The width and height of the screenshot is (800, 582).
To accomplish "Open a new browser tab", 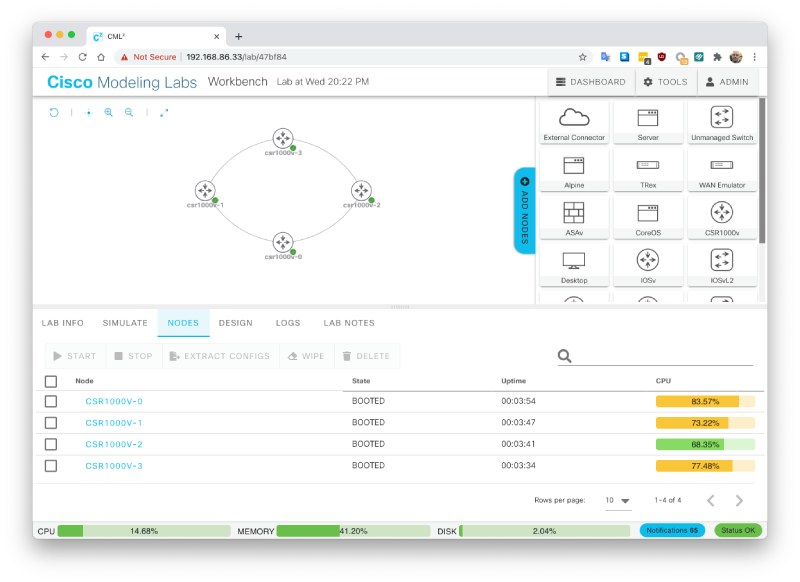I will (x=238, y=37).
